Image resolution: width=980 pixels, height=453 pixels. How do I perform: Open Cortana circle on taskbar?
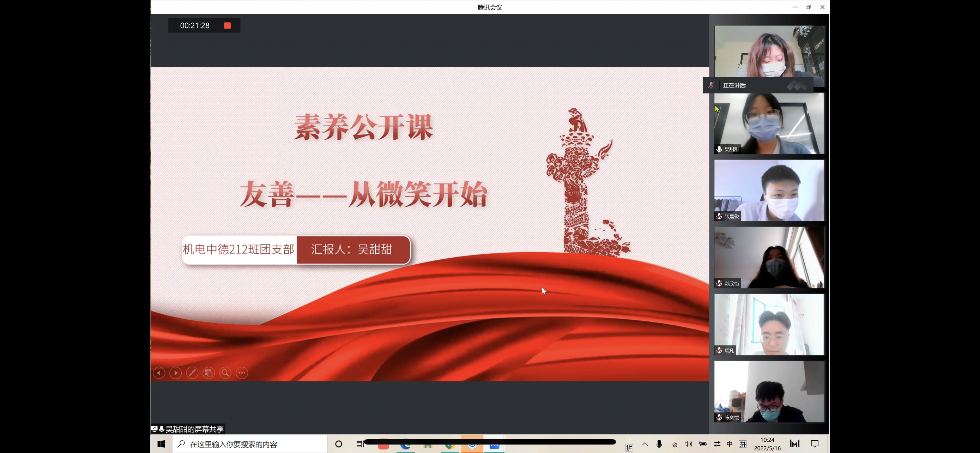339,444
